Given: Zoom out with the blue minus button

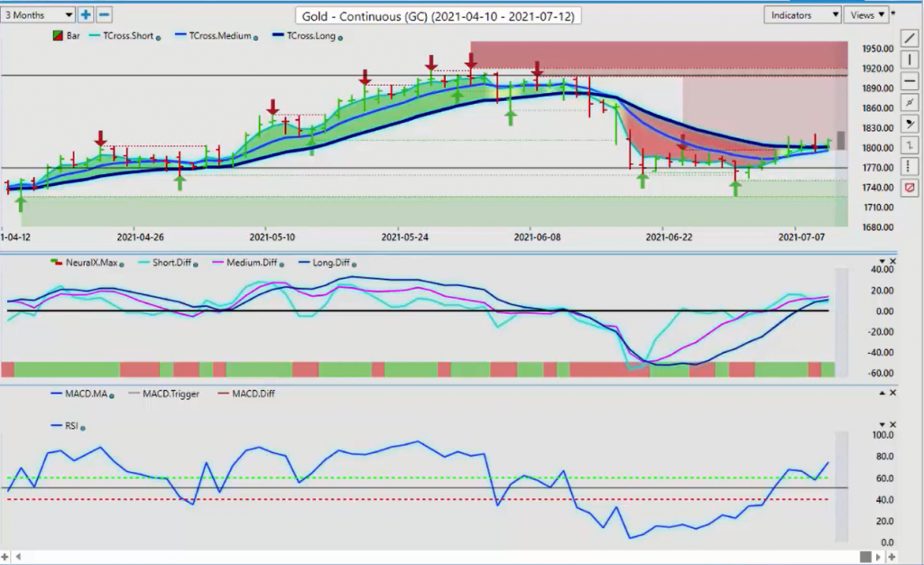Looking at the screenshot, I should click(104, 14).
